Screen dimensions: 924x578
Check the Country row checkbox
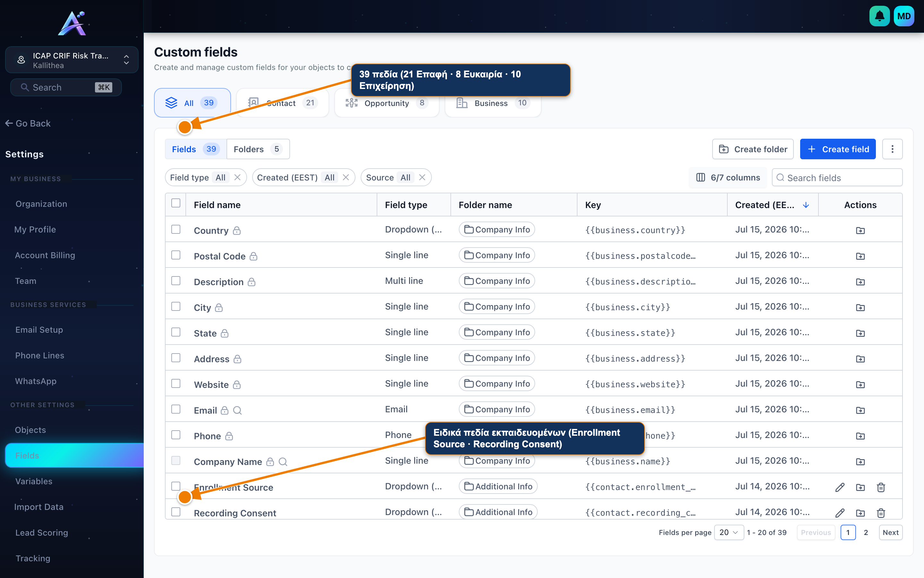(175, 229)
